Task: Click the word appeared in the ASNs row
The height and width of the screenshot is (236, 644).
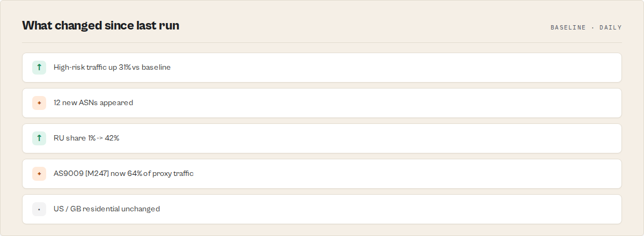Action: pos(116,103)
